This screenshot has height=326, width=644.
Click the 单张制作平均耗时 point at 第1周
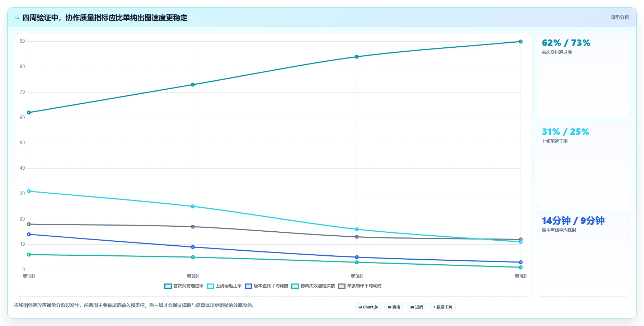29,224
